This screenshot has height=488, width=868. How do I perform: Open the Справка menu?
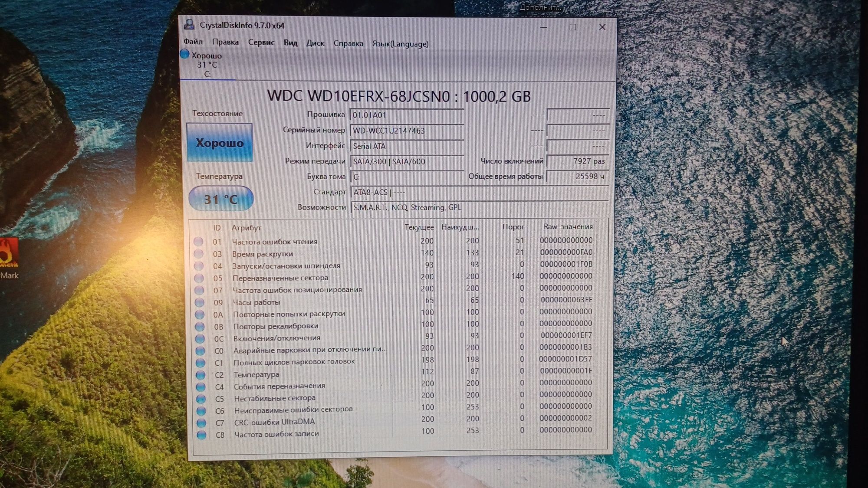click(348, 43)
